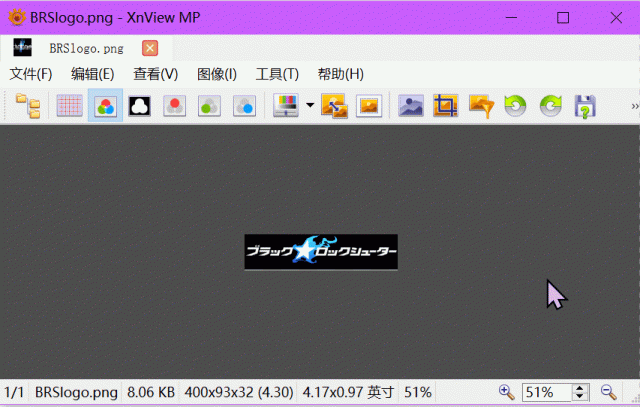Click the tab thumbnail icon
This screenshot has width=640, height=407.
pos(22,48)
